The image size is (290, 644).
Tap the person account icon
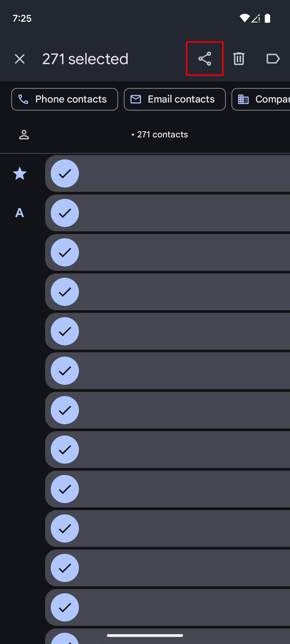point(24,135)
